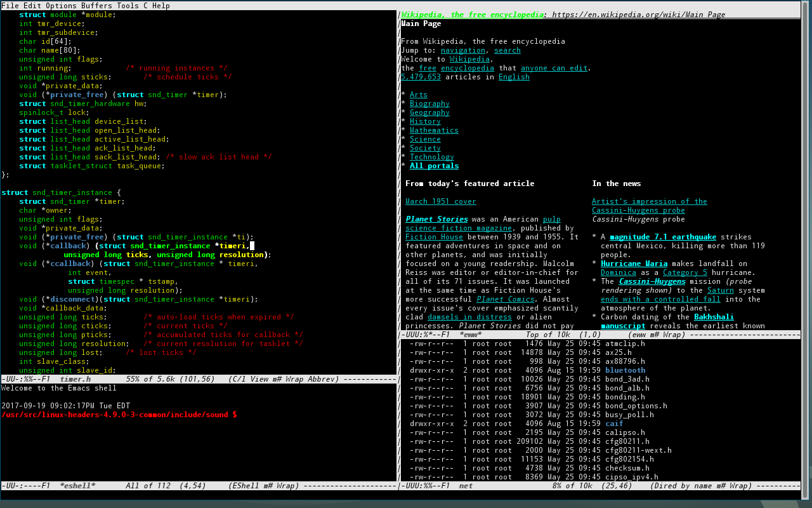Screen dimensions: 812x508
Task: Open the caif directory in Dired
Action: click(x=613, y=423)
